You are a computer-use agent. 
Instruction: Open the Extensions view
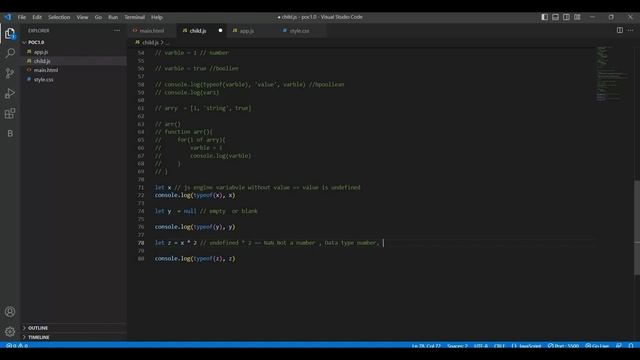click(x=10, y=113)
